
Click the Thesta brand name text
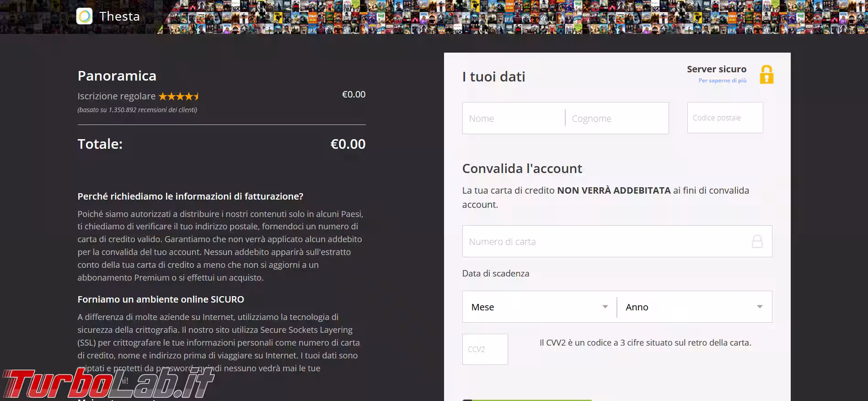[x=120, y=16]
